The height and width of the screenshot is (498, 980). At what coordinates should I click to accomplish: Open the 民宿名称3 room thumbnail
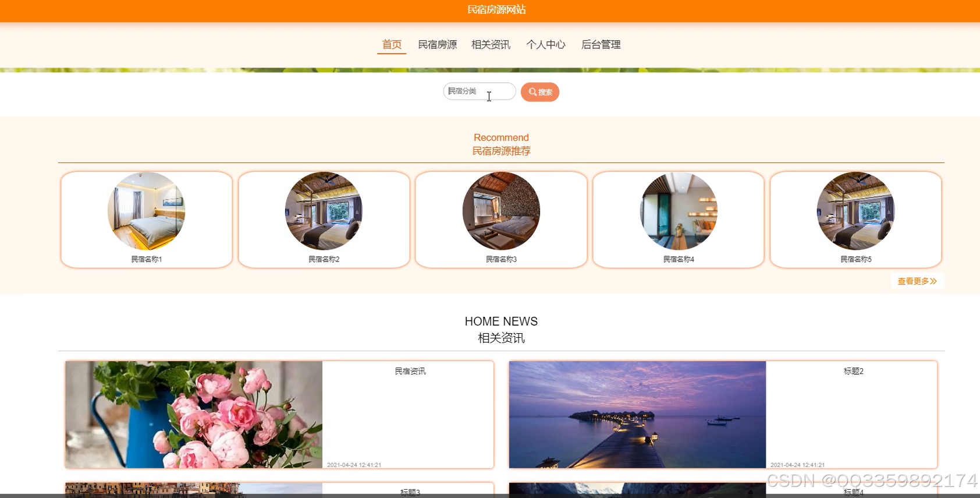501,211
